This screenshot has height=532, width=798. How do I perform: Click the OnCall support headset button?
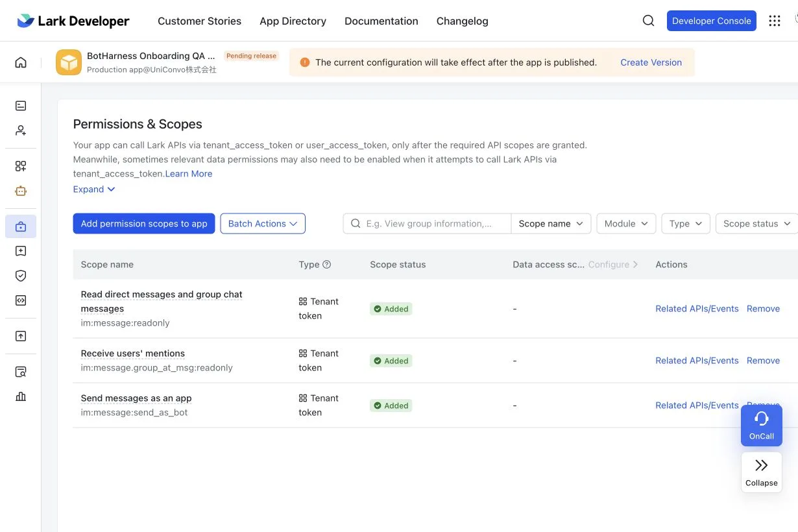click(x=762, y=426)
